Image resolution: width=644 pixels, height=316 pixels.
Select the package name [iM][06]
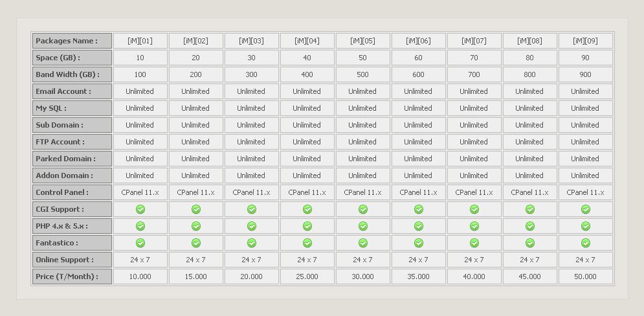pos(419,41)
